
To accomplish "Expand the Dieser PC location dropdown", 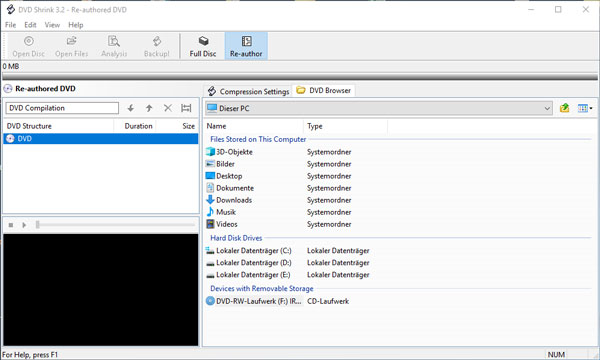I will click(x=547, y=109).
